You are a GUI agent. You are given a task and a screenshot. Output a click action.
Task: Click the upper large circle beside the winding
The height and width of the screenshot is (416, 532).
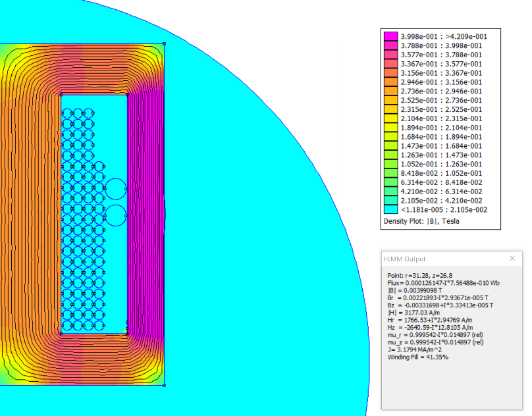(x=116, y=189)
